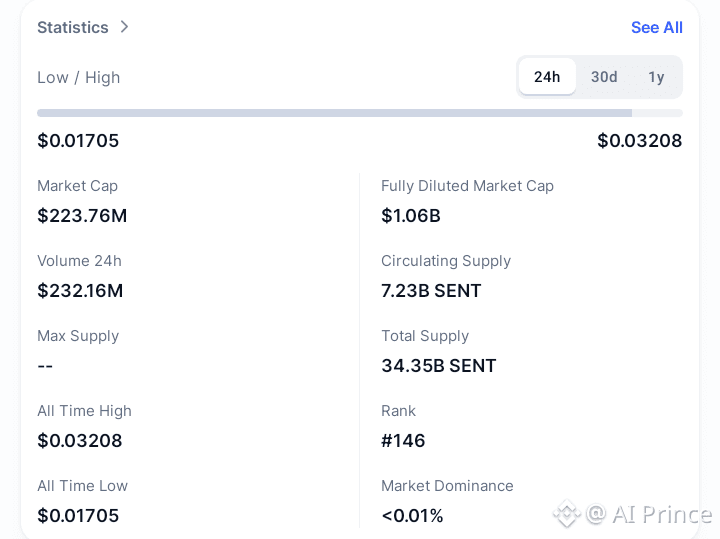Click the All Time Low label

click(83, 486)
